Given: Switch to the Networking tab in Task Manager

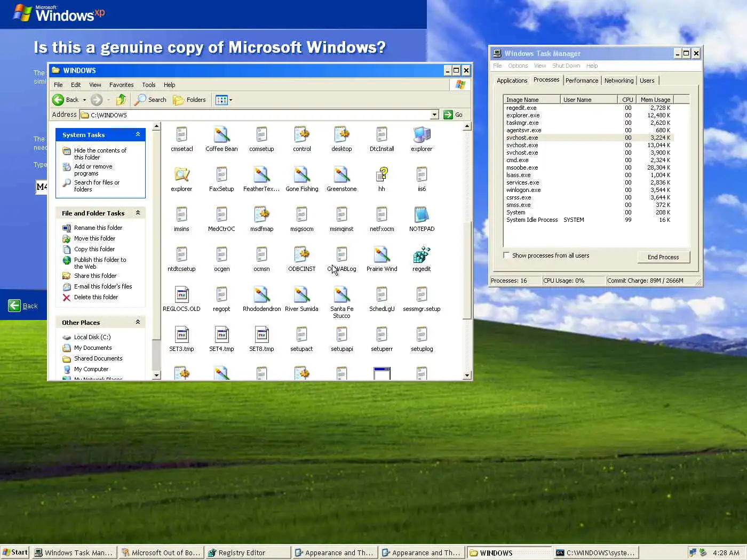Looking at the screenshot, I should [619, 81].
